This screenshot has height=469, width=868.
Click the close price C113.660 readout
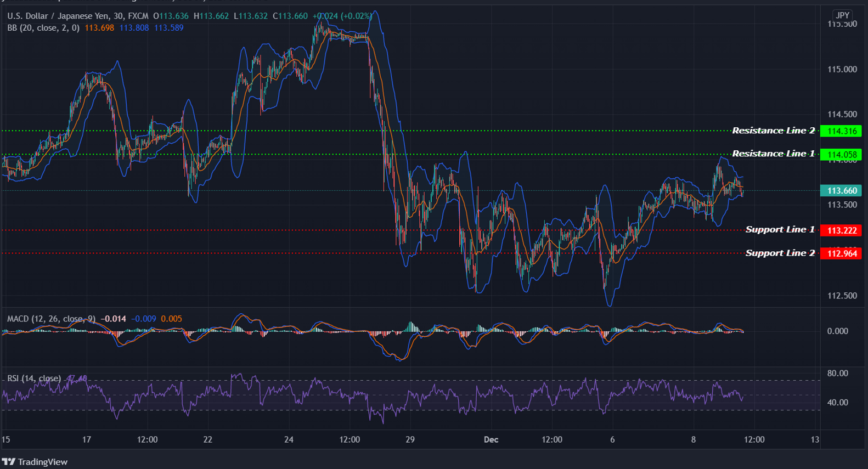[290, 16]
